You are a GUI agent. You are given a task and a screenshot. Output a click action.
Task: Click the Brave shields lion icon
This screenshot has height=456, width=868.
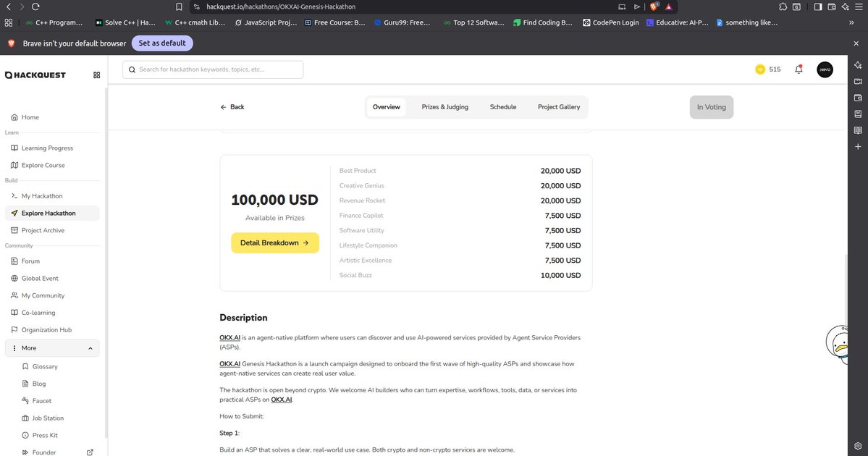654,7
